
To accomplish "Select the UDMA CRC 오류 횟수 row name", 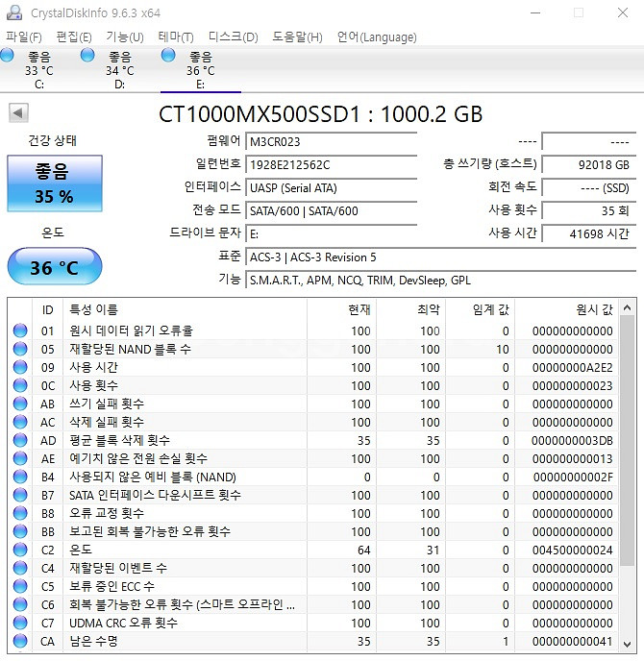I will [x=123, y=623].
